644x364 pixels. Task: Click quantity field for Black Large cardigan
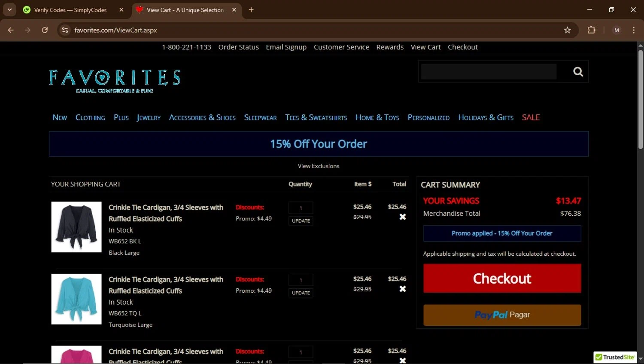click(301, 208)
